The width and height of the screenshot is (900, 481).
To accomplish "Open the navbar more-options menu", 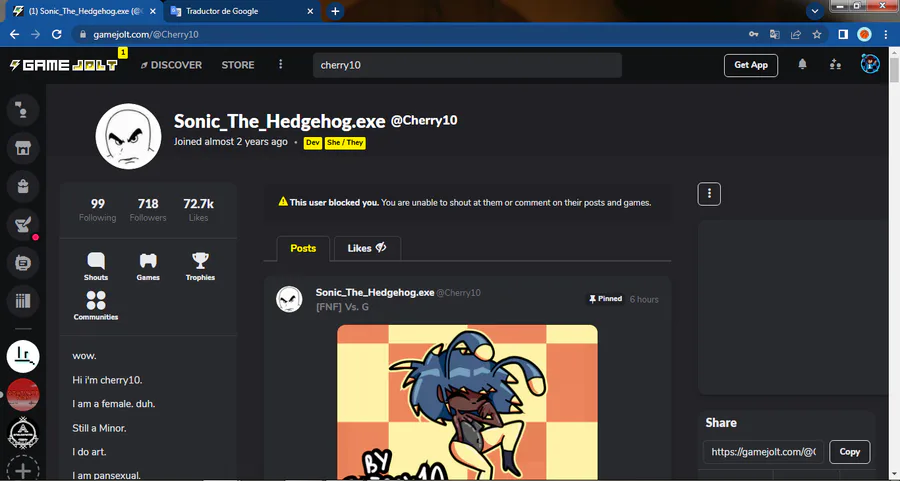I will pyautogui.click(x=281, y=64).
